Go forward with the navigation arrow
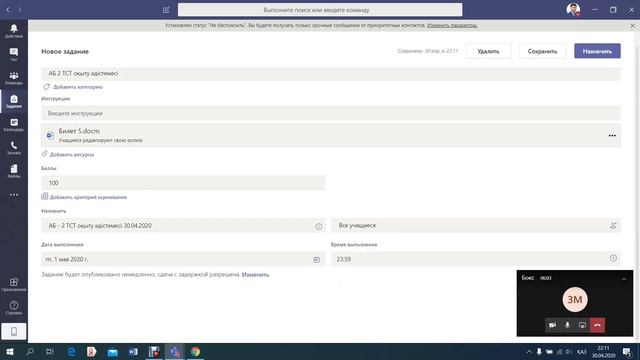The height and width of the screenshot is (360, 640). click(x=20, y=9)
